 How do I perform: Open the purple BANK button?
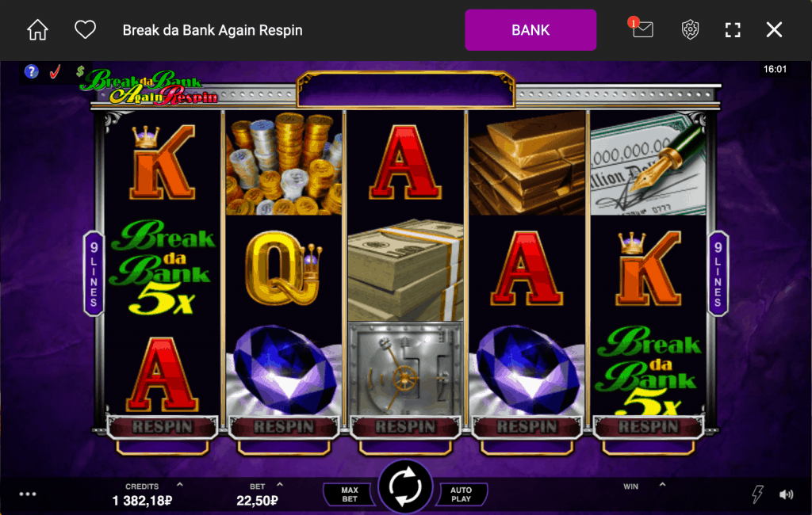(x=530, y=30)
